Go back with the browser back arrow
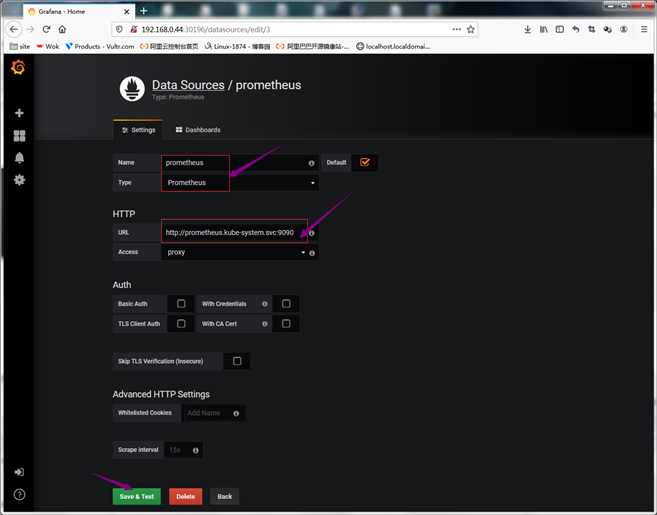This screenshot has width=657, height=515. click(14, 29)
